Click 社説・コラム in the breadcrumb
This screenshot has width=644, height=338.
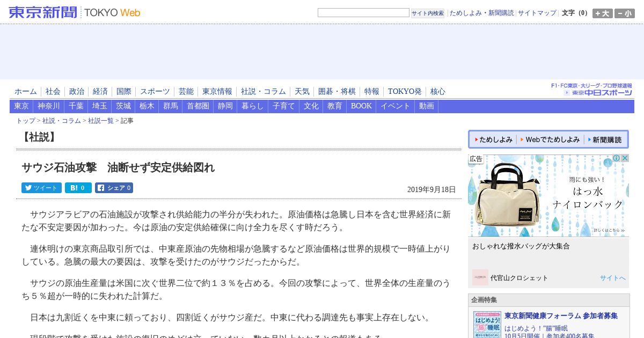pos(62,121)
